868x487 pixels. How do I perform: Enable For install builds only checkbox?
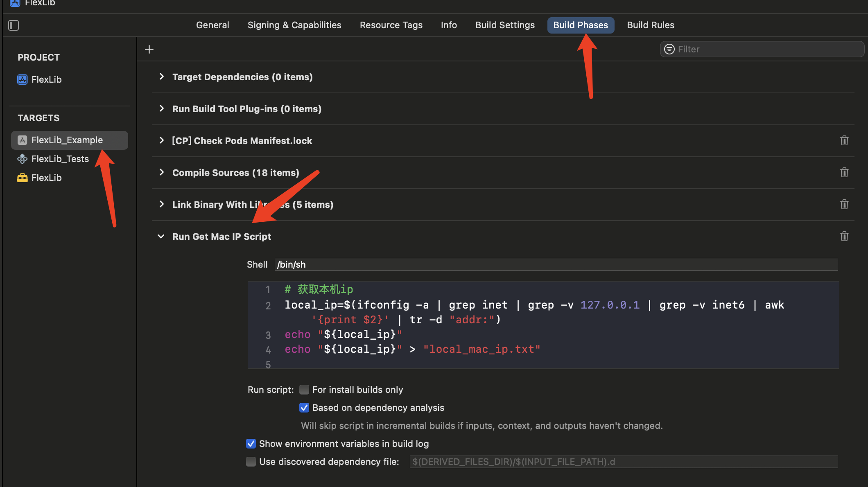tap(304, 390)
